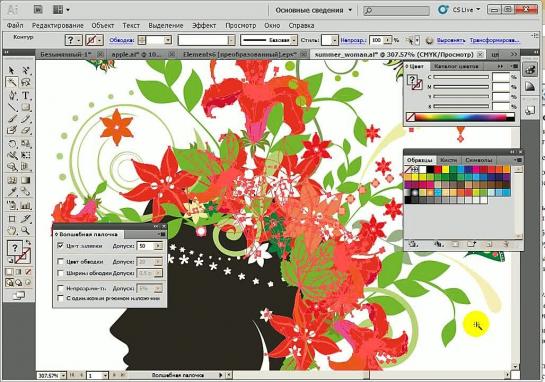This screenshot has height=382, width=545.
Task: Select the Pen tool
Action: pos(12,95)
